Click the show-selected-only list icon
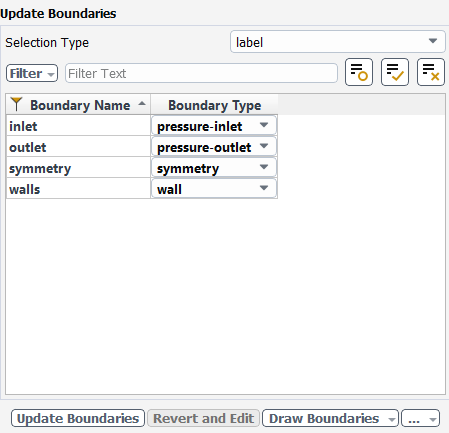449x433 pixels. tap(359, 72)
